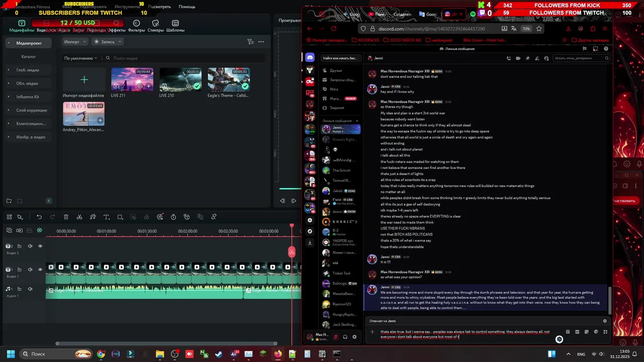Start a video call in Discord header
This screenshot has height=362, width=644.
click(x=518, y=58)
